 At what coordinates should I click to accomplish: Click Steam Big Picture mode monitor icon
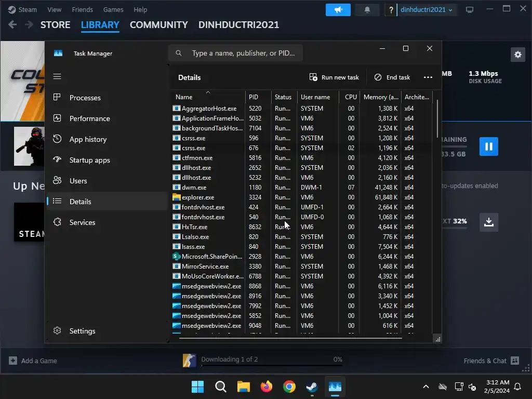coord(470,9)
